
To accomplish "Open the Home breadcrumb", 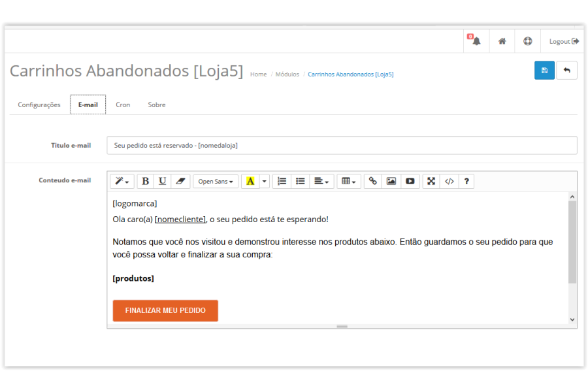I will 258,74.
